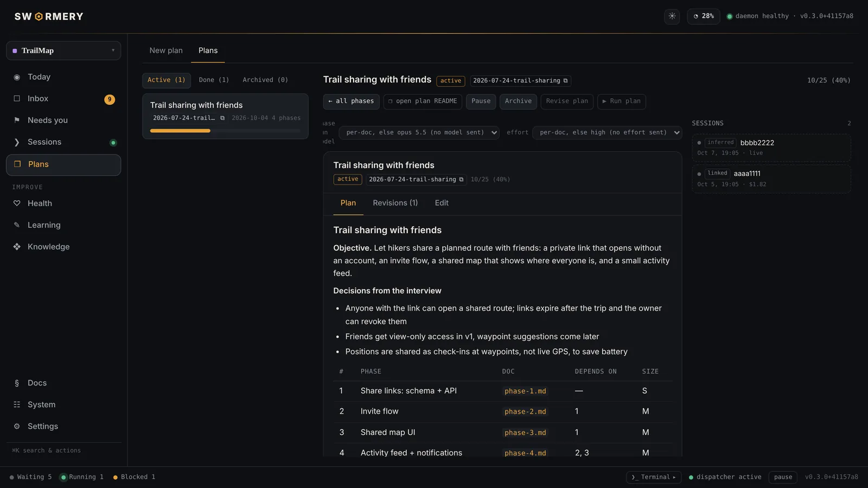Open search & actions in sidebar
The height and width of the screenshot is (488, 868).
pos(46,451)
